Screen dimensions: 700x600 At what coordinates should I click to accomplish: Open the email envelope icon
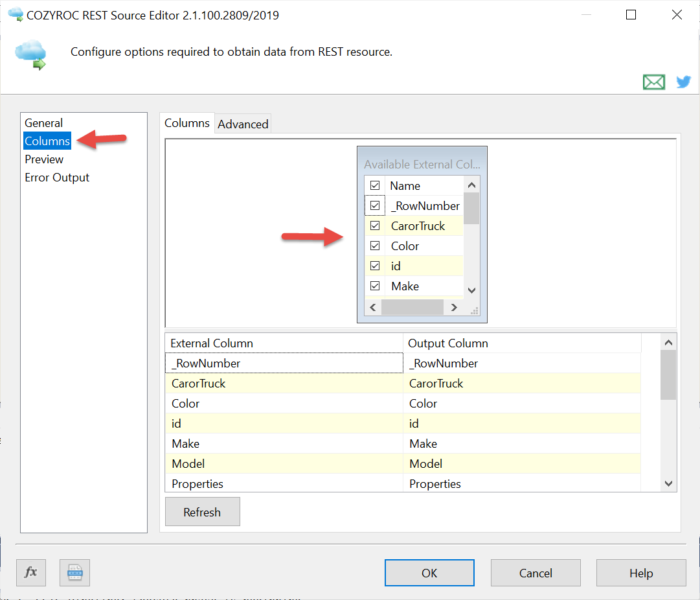653,82
